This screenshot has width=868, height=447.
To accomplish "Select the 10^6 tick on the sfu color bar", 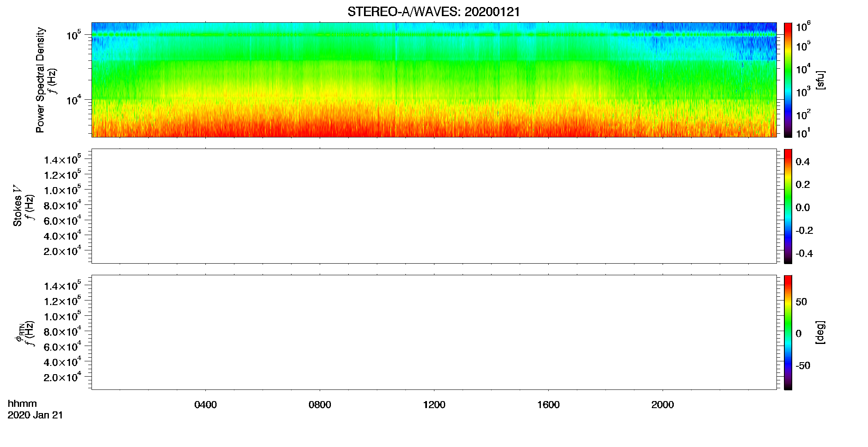I will coord(803,27).
